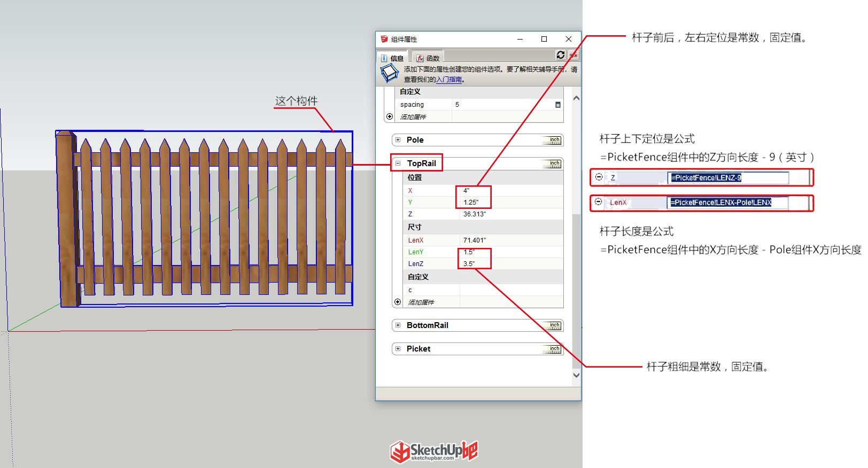Click the formula field =PicketFence!LENZ-9
The height and width of the screenshot is (468, 868).
coord(728,177)
